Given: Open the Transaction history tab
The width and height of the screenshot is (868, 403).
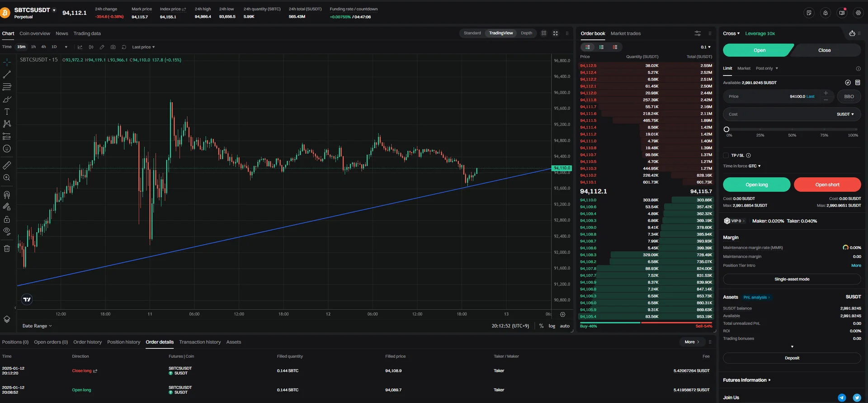Looking at the screenshot, I should tap(200, 342).
